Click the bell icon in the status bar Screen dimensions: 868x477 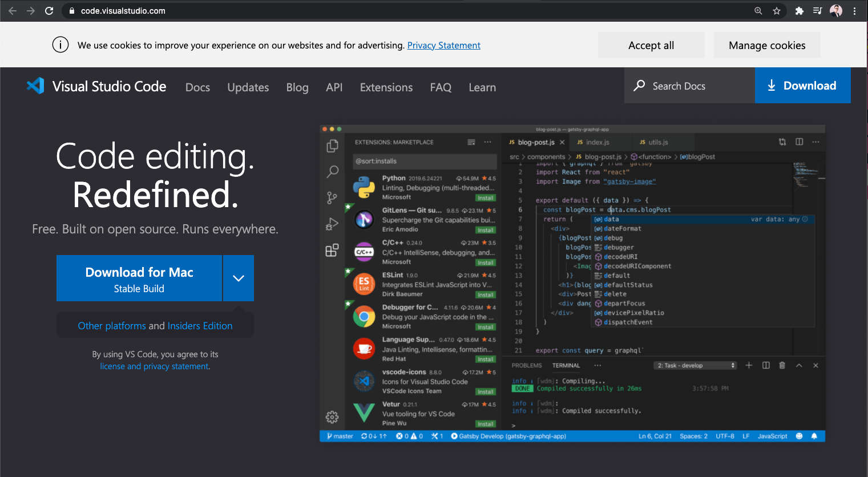[814, 436]
